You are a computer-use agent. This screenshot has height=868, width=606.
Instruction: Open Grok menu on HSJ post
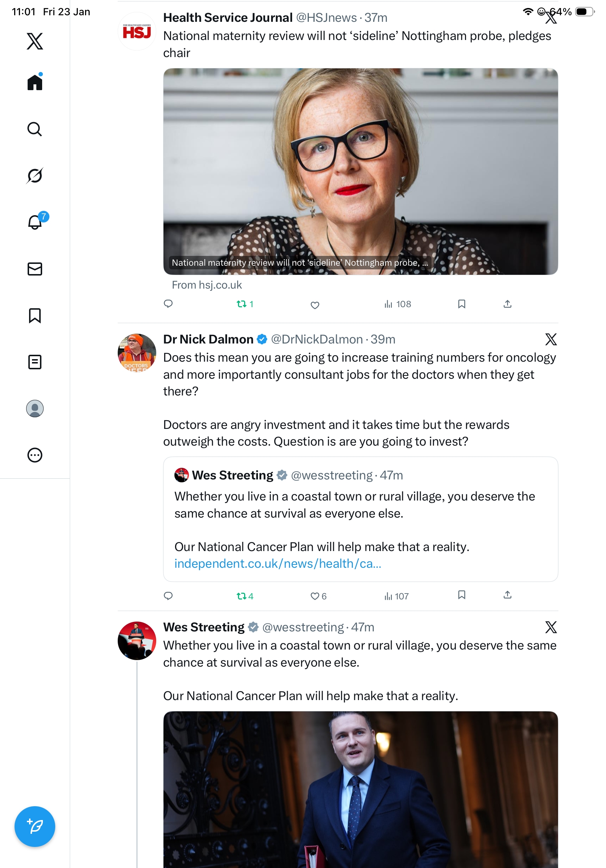(x=551, y=17)
